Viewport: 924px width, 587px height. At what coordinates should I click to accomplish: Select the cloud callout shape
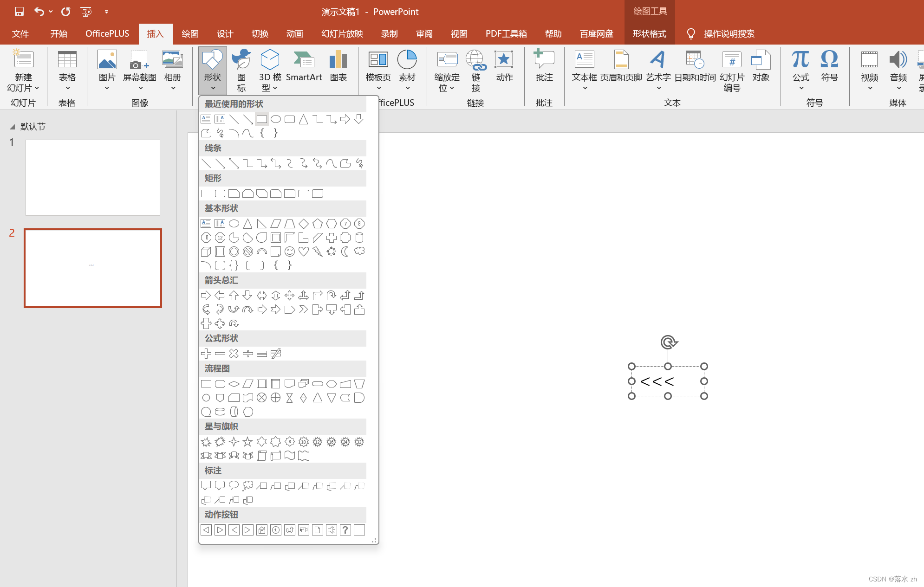click(x=248, y=486)
